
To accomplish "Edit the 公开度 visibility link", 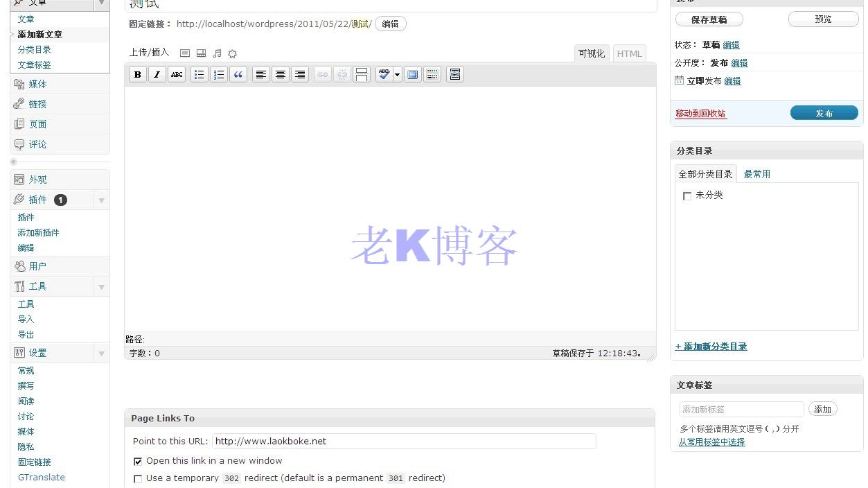I will pos(739,63).
